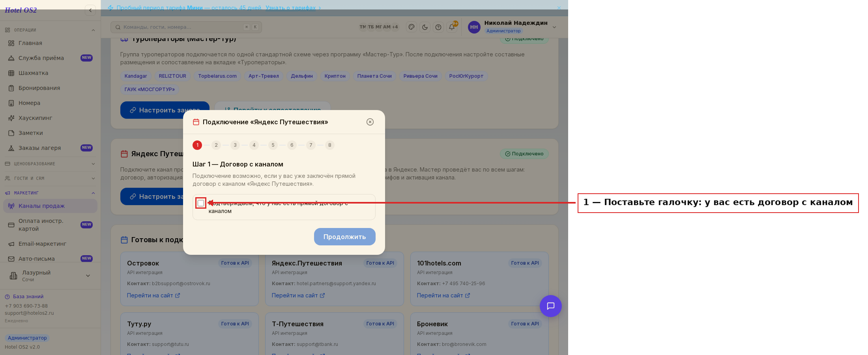Click the Планета Сочи tag

point(374,76)
